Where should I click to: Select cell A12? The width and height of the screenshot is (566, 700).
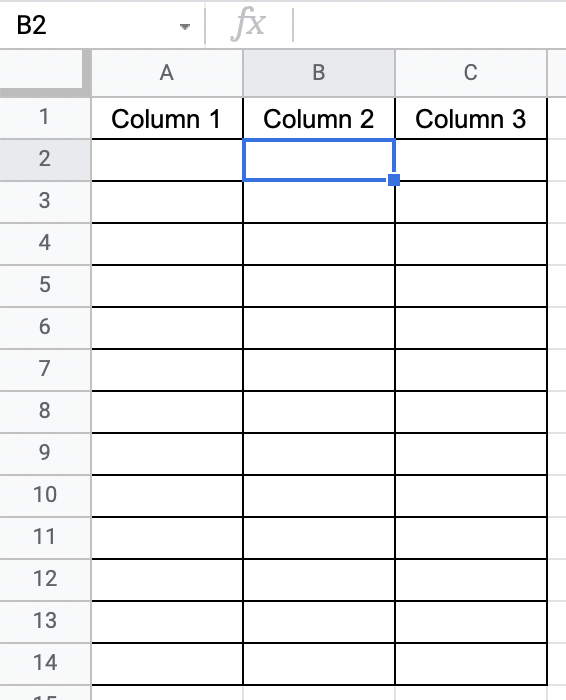click(167, 579)
